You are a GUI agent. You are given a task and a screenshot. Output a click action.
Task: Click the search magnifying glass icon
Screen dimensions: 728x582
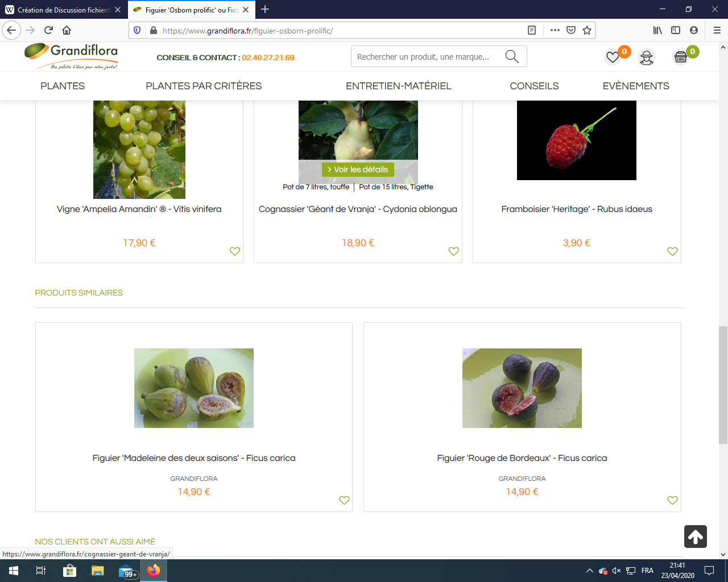click(512, 57)
